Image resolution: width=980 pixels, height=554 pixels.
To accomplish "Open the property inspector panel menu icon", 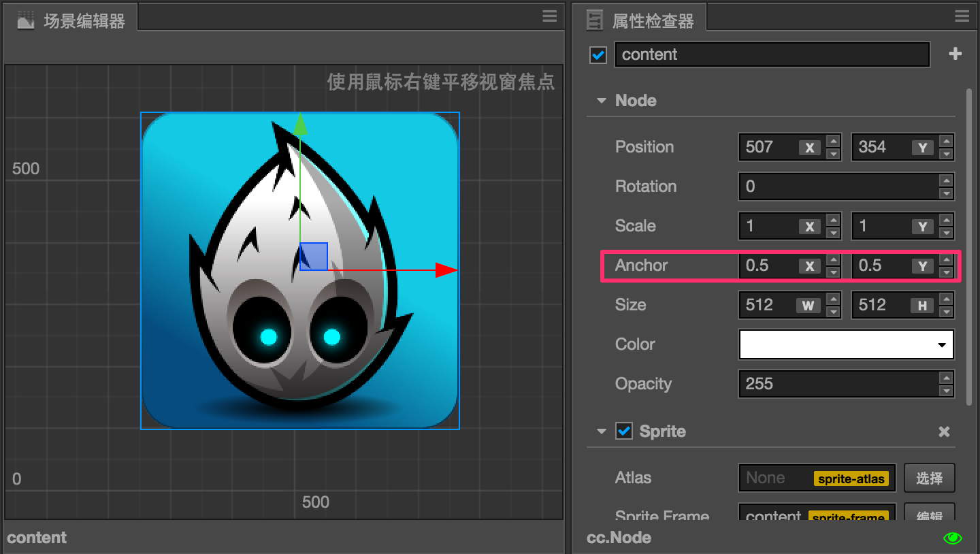I will coord(962,17).
